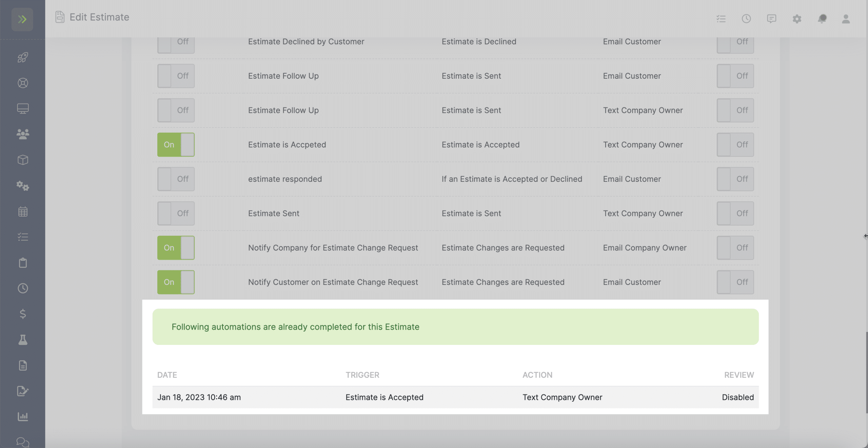
Task: Open the monitor icon in the sidebar
Action: pyautogui.click(x=23, y=109)
